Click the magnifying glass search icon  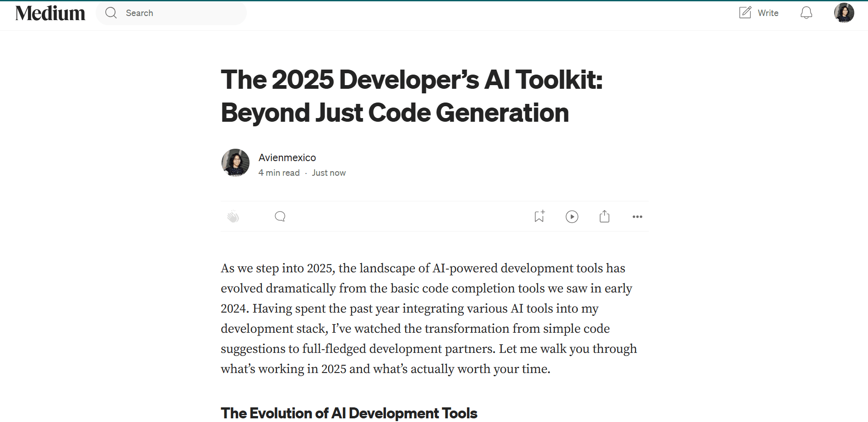111,13
